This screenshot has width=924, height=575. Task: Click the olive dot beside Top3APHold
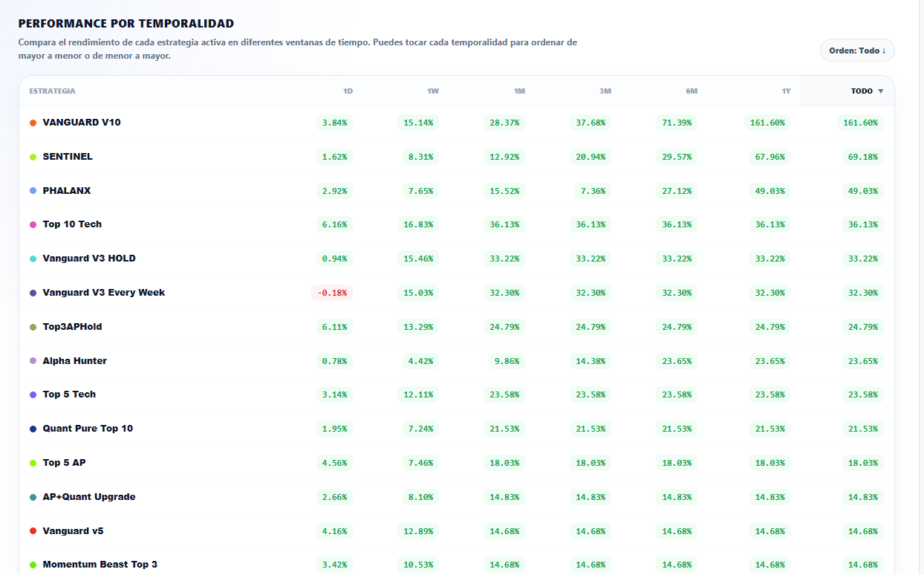(33, 327)
